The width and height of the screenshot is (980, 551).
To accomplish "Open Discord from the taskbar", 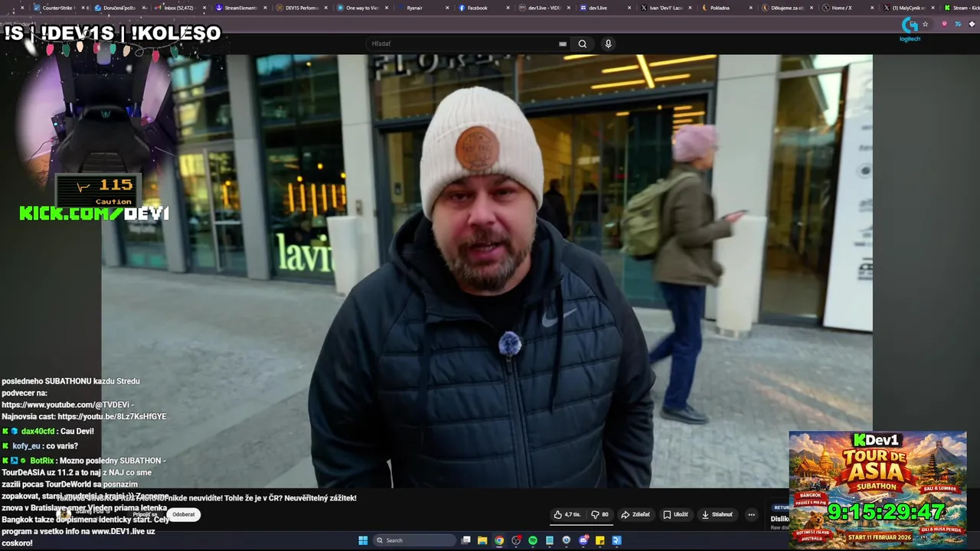I will [583, 540].
